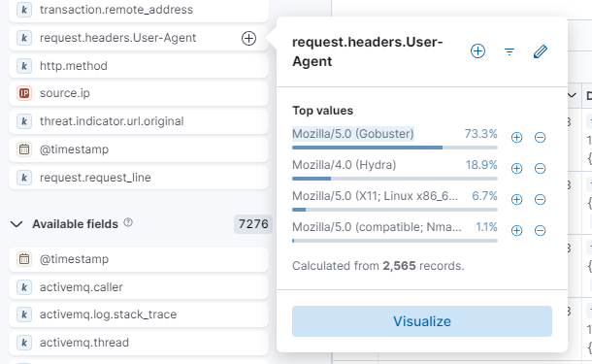592x364 pixels.
Task: Click the 18.9% percentage label
Action: 481,165
